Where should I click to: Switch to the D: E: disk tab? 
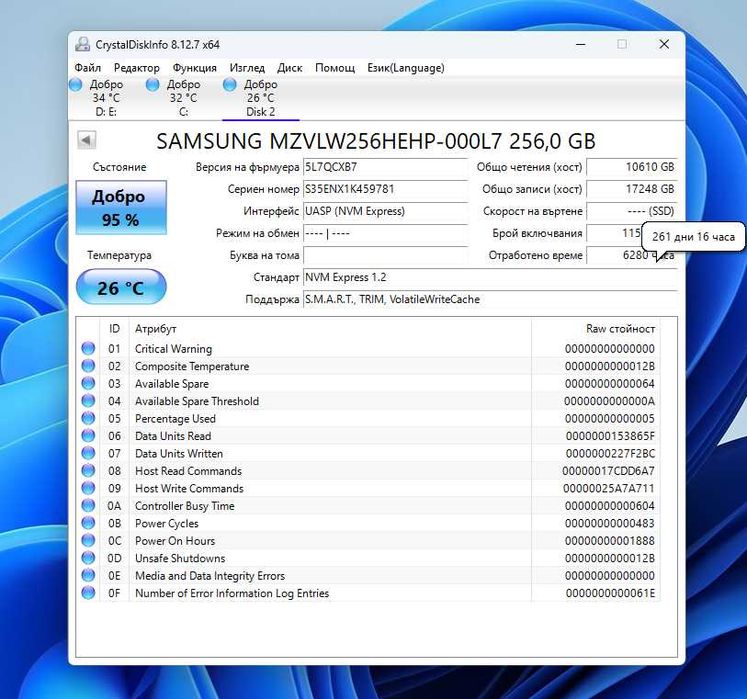106,98
